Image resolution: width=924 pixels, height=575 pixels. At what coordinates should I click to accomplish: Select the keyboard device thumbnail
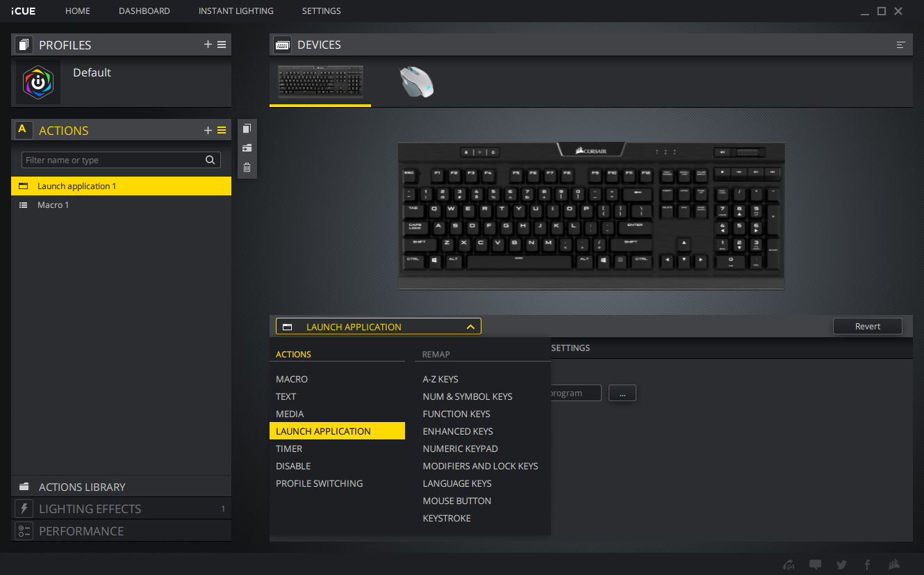pyautogui.click(x=320, y=82)
